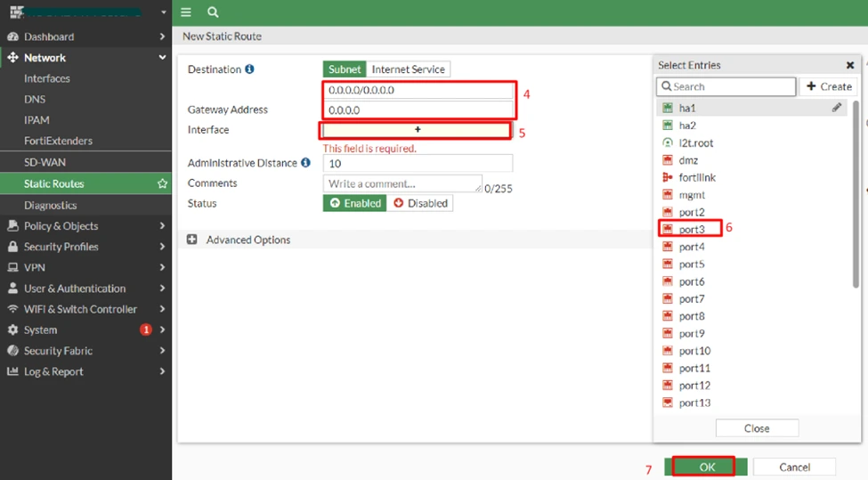Click the Dashboard gauge icon
Viewport: 868px width, 480px height.
(12, 37)
